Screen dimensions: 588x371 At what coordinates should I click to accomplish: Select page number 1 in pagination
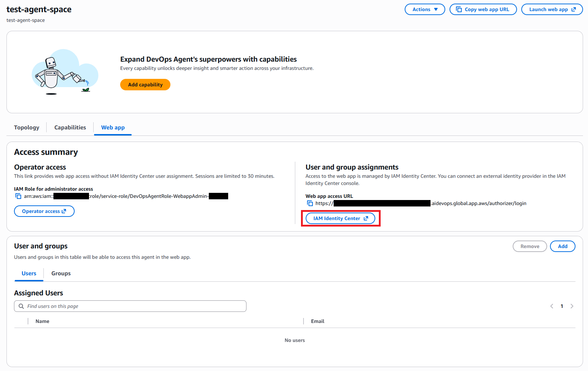[x=562, y=306]
